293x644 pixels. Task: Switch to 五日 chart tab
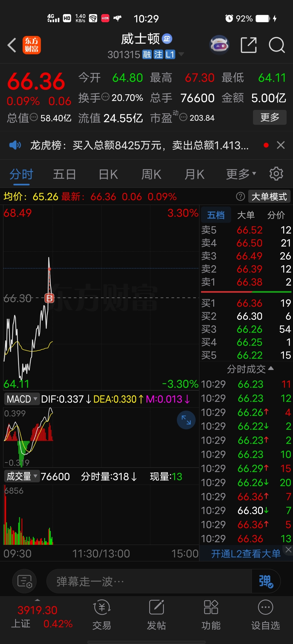click(x=65, y=174)
